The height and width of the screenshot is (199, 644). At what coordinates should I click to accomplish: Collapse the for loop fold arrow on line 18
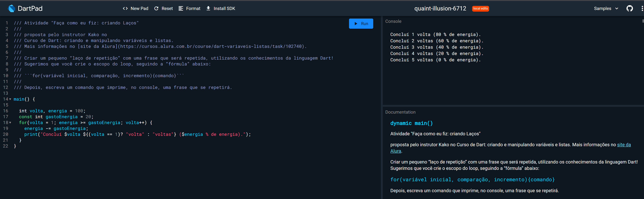(x=10, y=123)
